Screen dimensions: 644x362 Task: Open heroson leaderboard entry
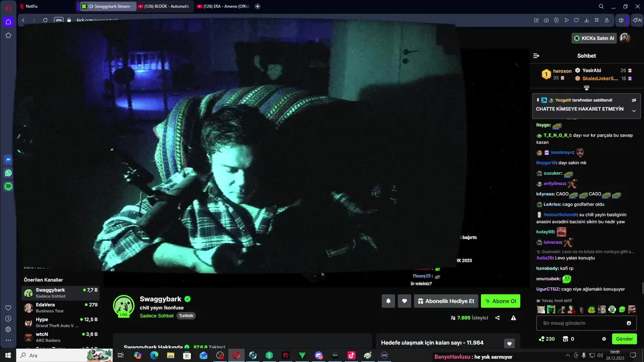click(x=557, y=74)
